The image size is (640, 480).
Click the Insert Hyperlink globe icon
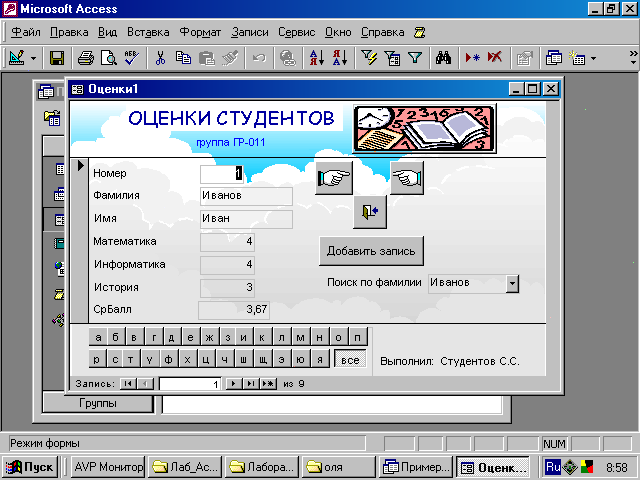pyautogui.click(x=288, y=58)
